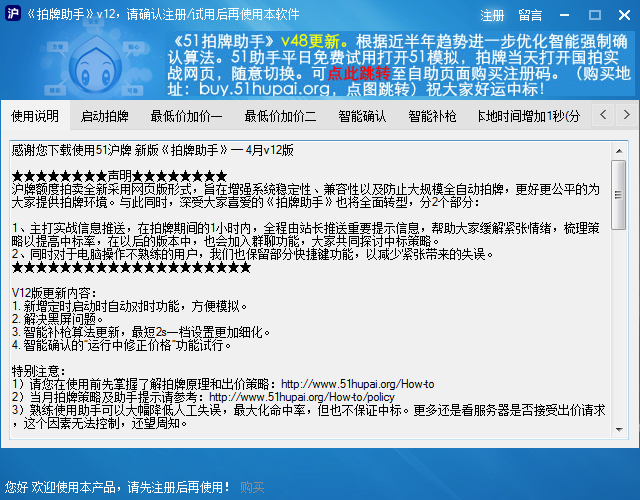Switch to the 智能补枪 tab
Viewport: 640px width, 500px height.
pyautogui.click(x=432, y=116)
